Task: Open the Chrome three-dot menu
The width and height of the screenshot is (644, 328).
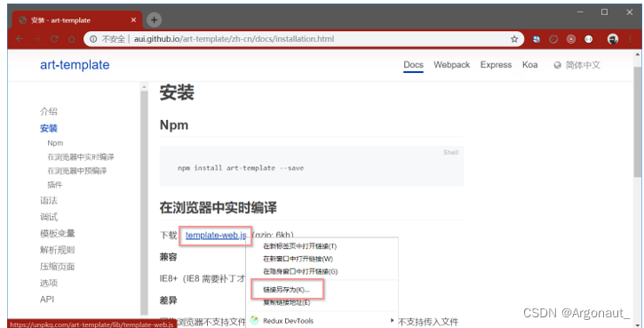Action: (630, 39)
